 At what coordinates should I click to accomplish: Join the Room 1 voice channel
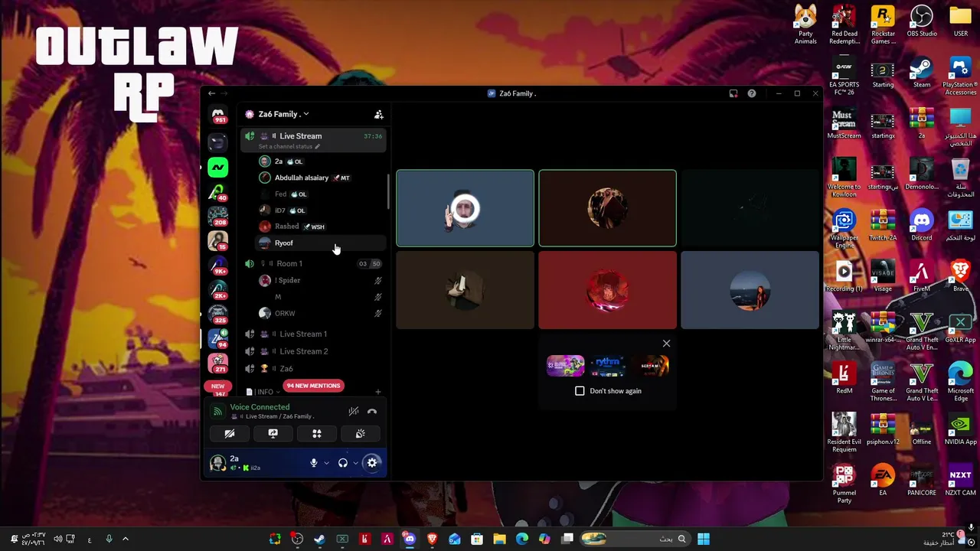click(312, 263)
